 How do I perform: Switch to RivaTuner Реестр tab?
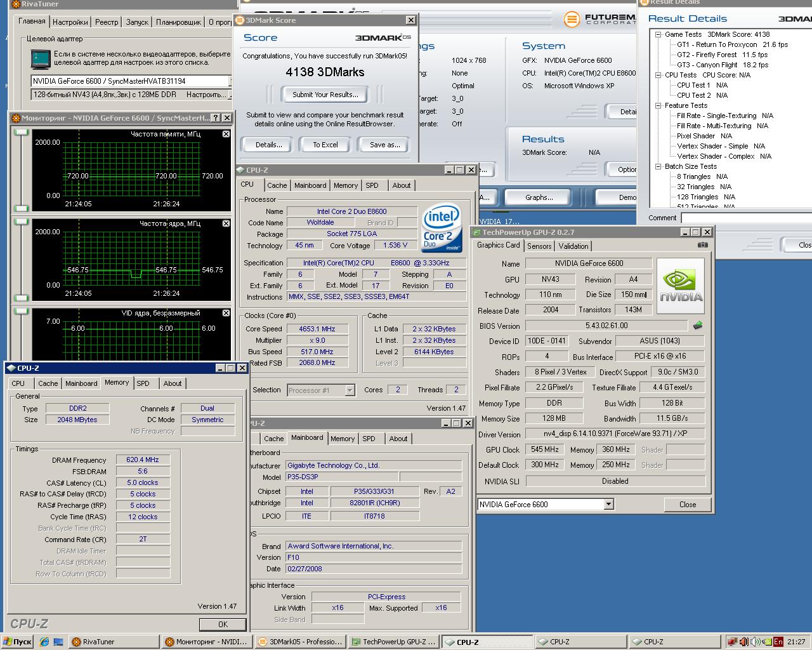(107, 22)
